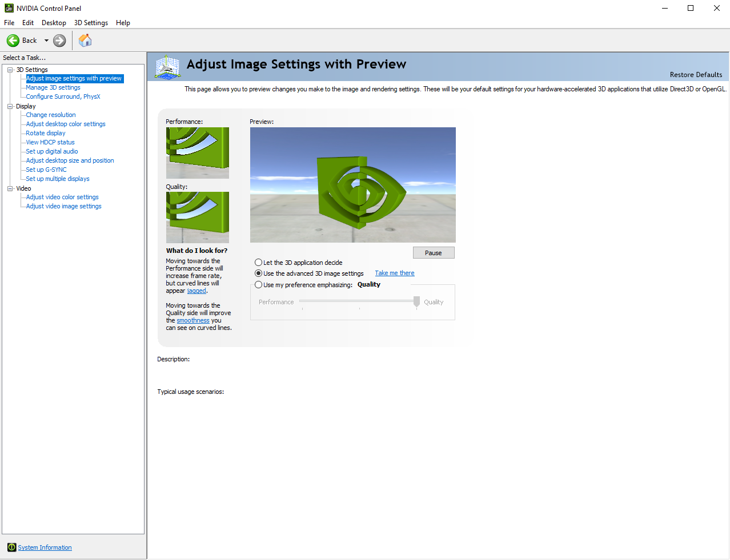Image resolution: width=730 pixels, height=560 pixels.
Task: Click the 'smoothness' hyperlink
Action: coord(193,320)
